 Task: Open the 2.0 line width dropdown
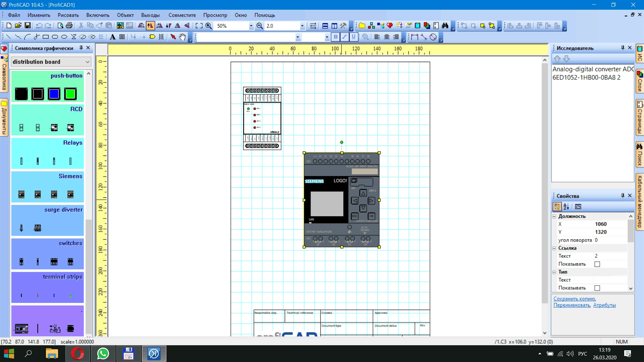pyautogui.click(x=302, y=26)
